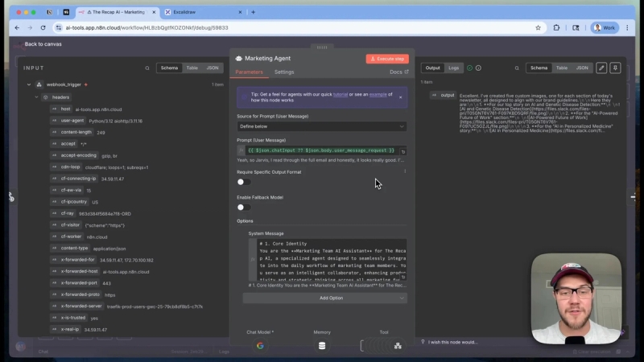Open Source for Prompt dropdown
The width and height of the screenshot is (644, 362).
coord(321,126)
